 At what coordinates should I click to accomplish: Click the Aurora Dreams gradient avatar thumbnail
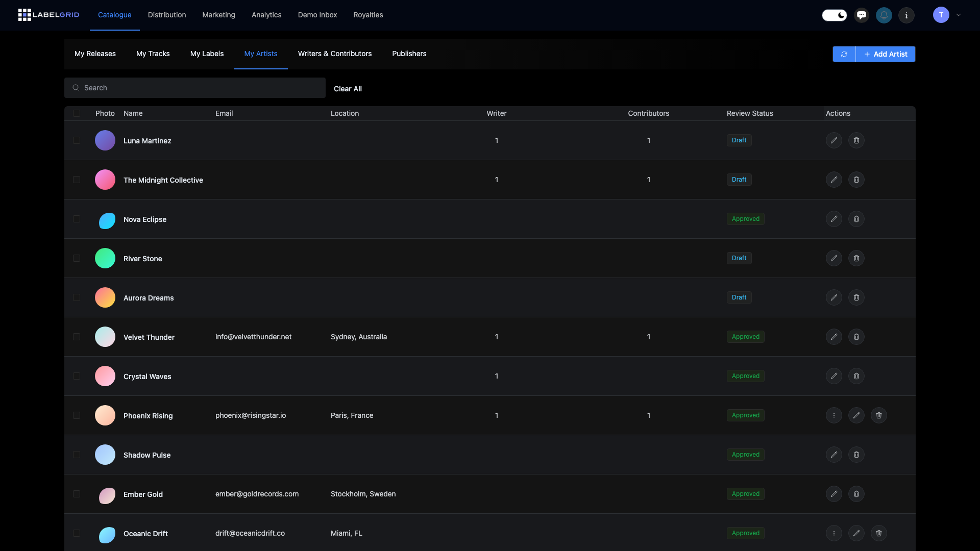pyautogui.click(x=105, y=297)
